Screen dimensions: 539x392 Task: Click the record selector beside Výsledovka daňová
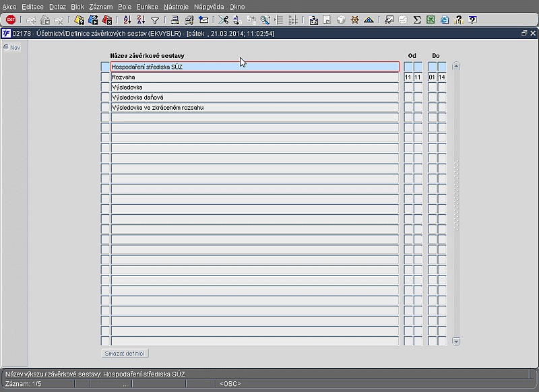[105, 97]
